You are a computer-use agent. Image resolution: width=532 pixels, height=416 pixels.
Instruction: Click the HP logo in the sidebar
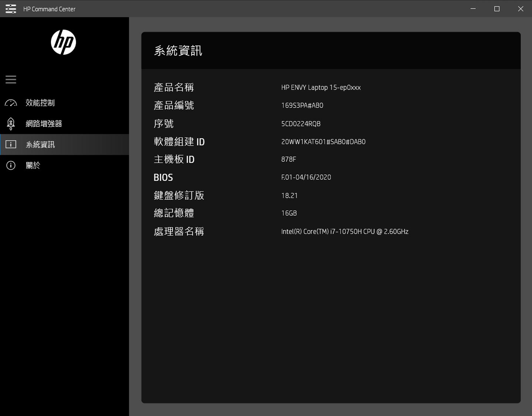click(64, 42)
